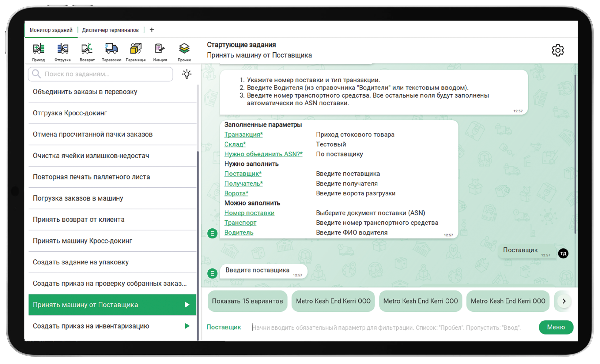Click into the Поиск по заданиям search field
This screenshot has height=364, width=600.
100,74
